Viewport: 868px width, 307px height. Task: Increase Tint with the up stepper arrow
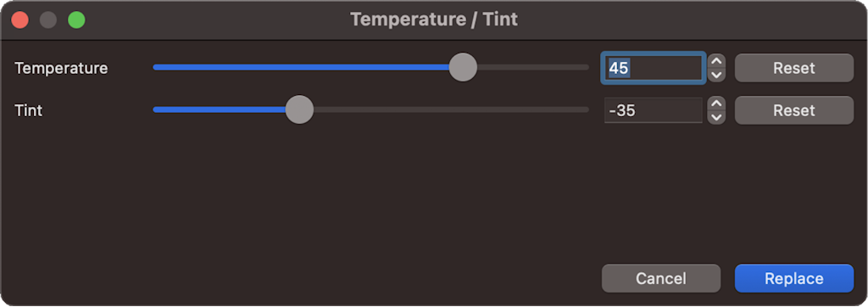tap(716, 103)
